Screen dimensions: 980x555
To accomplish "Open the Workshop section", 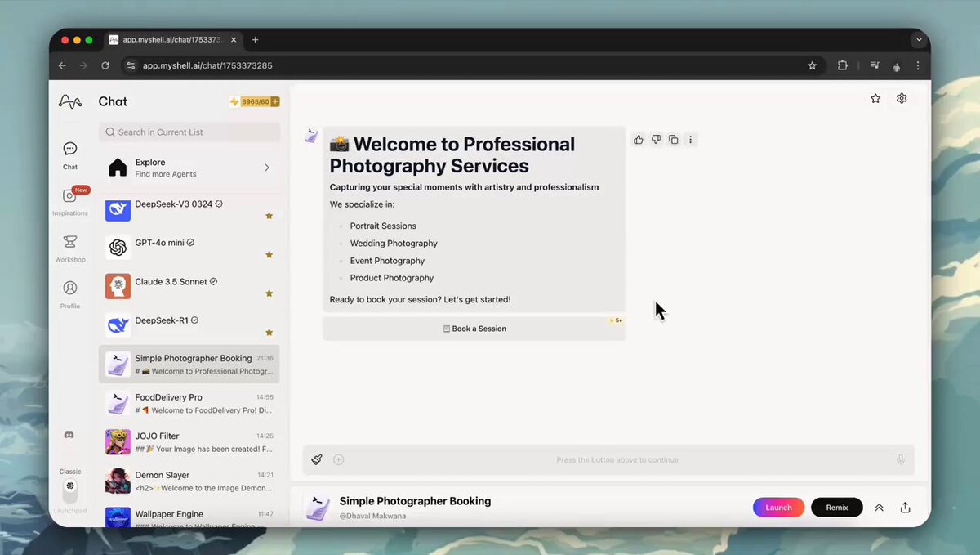I will (x=70, y=248).
